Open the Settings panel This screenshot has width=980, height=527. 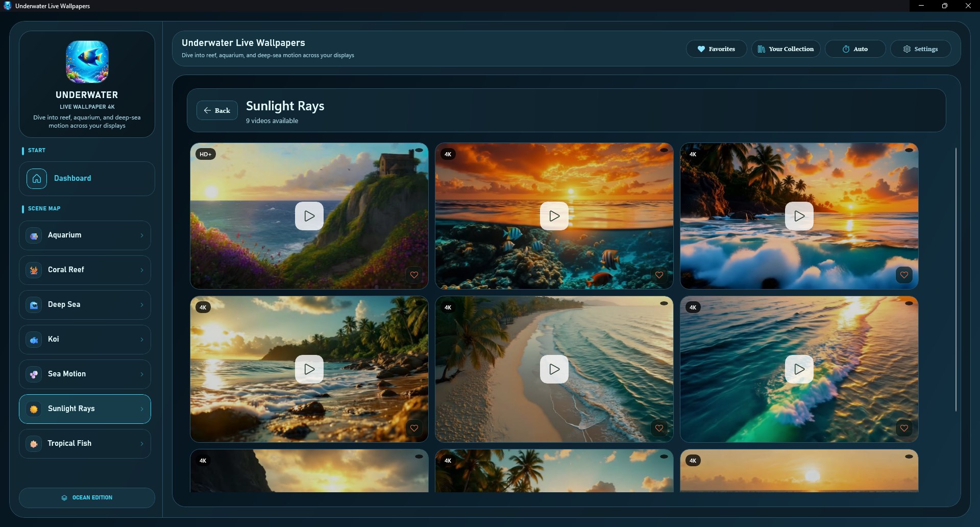[x=920, y=49]
